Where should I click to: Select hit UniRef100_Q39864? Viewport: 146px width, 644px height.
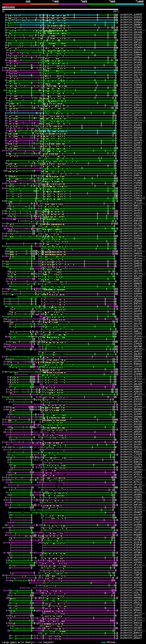pos(131,22)
